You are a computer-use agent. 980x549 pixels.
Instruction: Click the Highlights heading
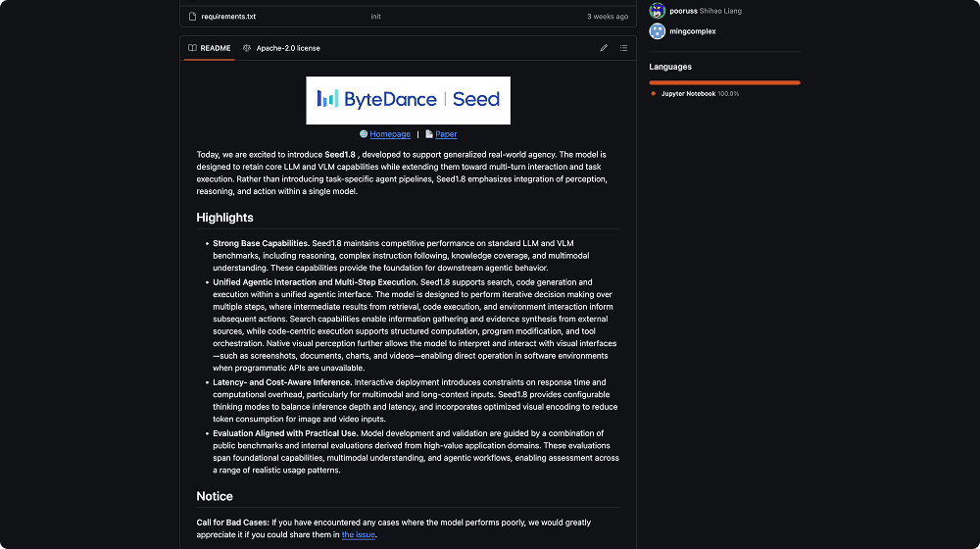pyautogui.click(x=225, y=218)
